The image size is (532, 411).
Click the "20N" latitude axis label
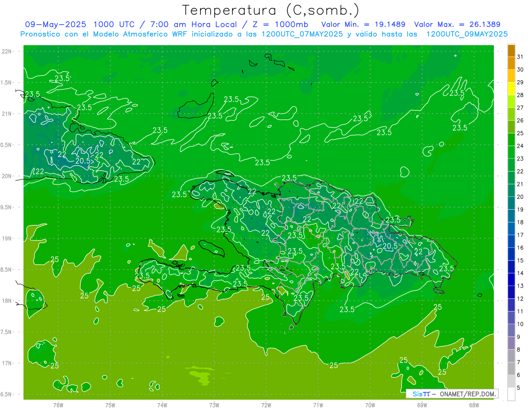pyautogui.click(x=7, y=176)
